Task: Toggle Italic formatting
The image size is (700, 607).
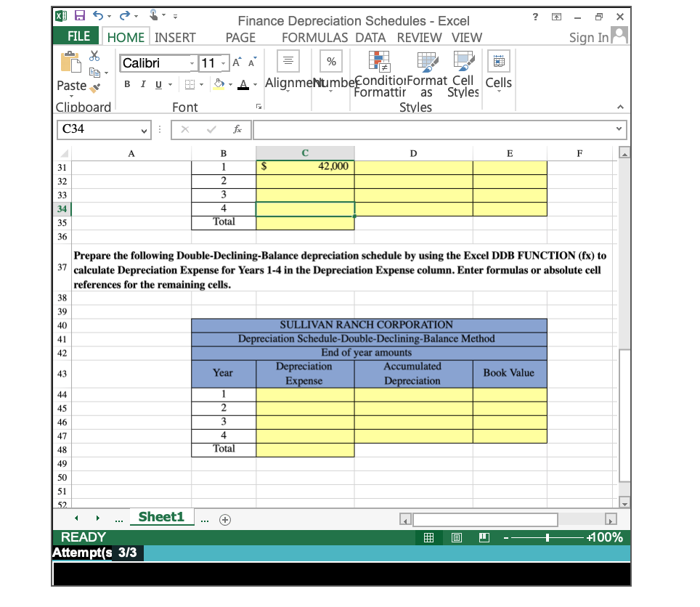Action: [x=143, y=84]
